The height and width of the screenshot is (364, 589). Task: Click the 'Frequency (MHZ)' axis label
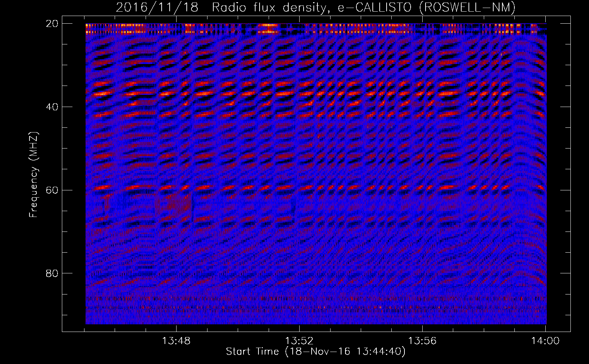coord(33,175)
